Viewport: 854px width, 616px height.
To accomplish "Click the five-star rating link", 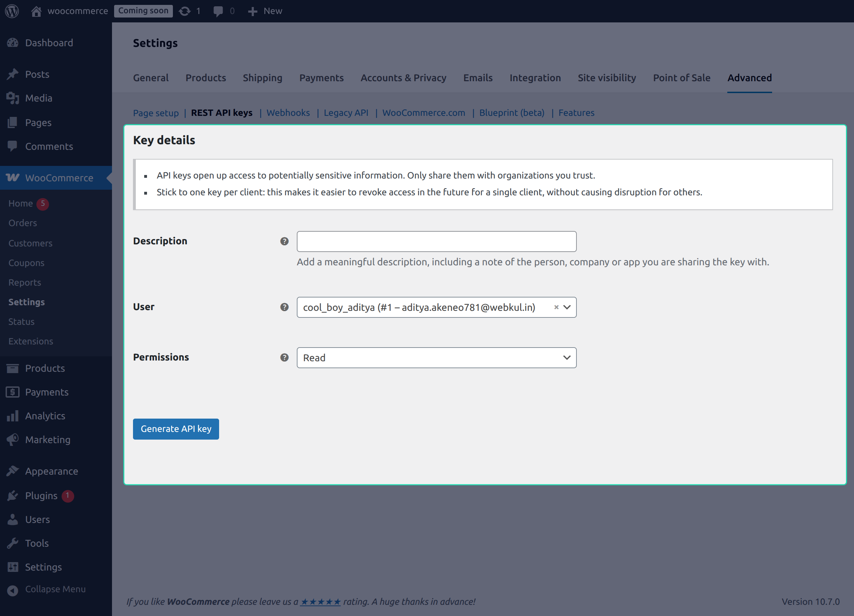I will [321, 601].
